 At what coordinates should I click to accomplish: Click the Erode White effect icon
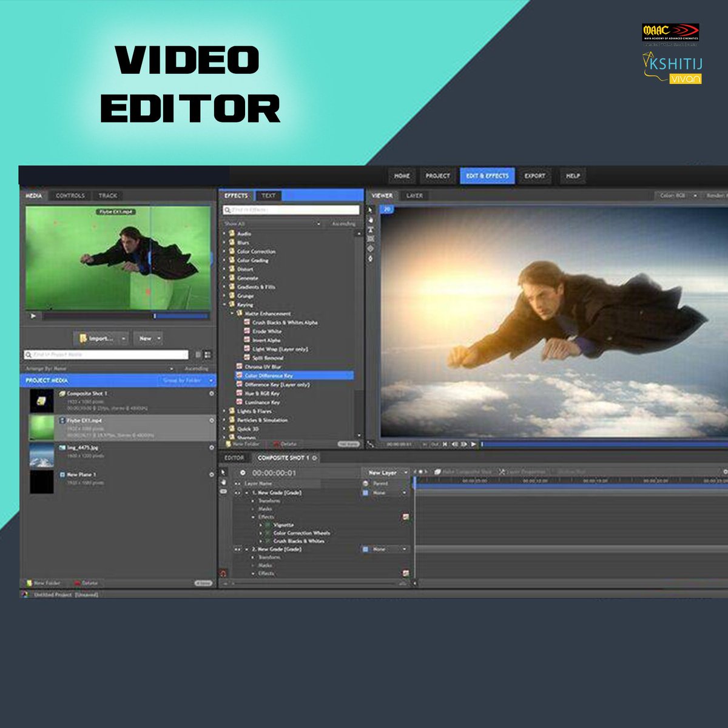pos(247,331)
